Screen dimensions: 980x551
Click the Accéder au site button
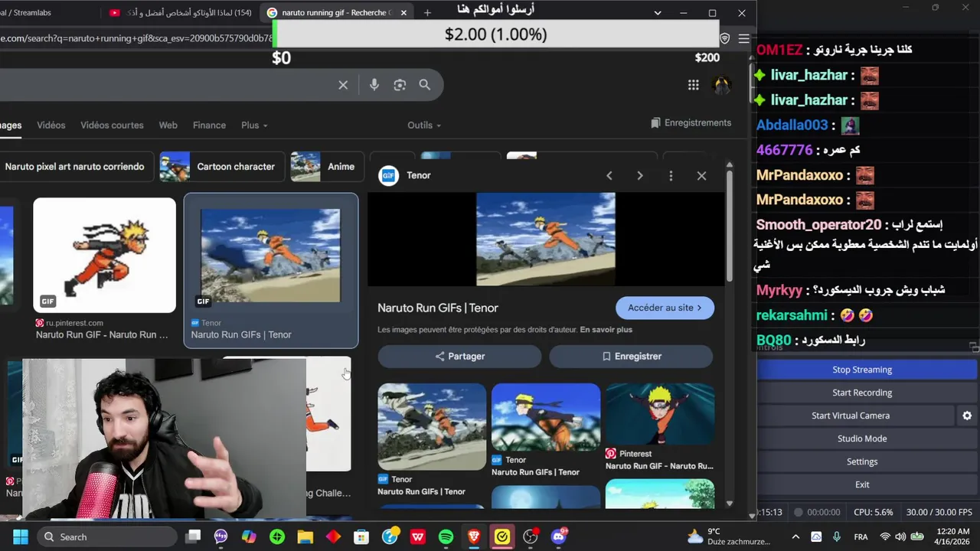click(x=665, y=308)
